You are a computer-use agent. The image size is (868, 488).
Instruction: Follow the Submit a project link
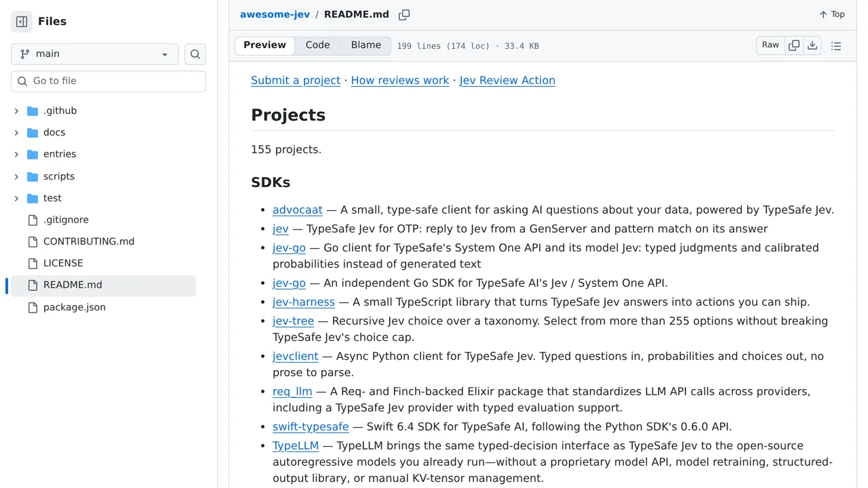click(296, 80)
